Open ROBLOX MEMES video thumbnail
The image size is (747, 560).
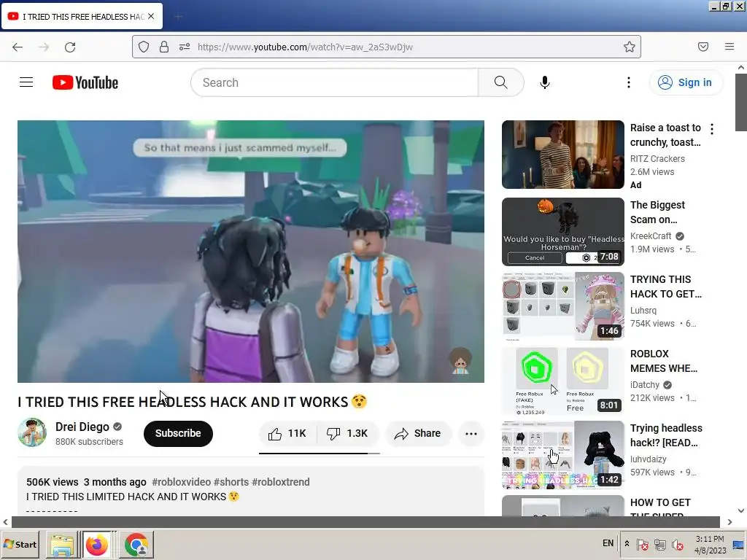tap(562, 381)
